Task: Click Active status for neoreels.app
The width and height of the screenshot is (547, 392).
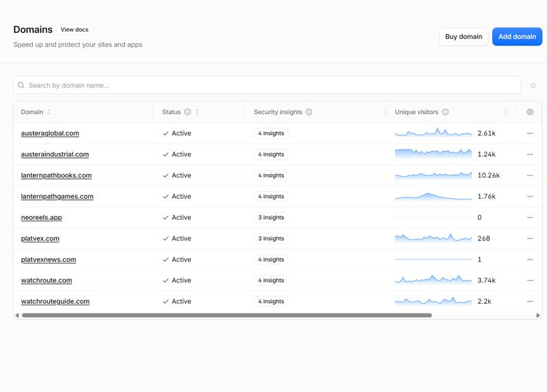Action: click(x=177, y=217)
